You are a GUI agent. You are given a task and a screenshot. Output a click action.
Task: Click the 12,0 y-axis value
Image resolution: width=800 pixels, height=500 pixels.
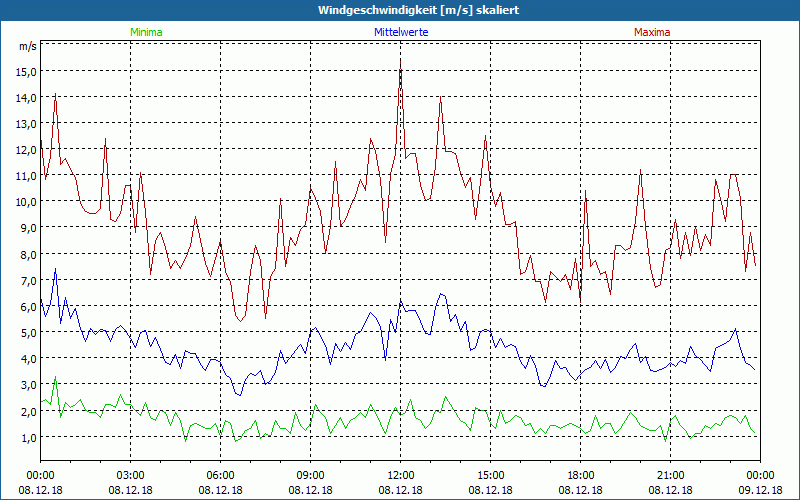(26, 150)
